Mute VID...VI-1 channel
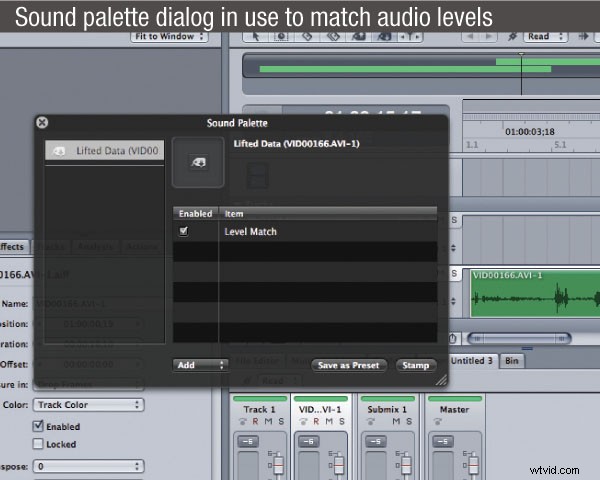This screenshot has width=600, height=480. [329, 421]
